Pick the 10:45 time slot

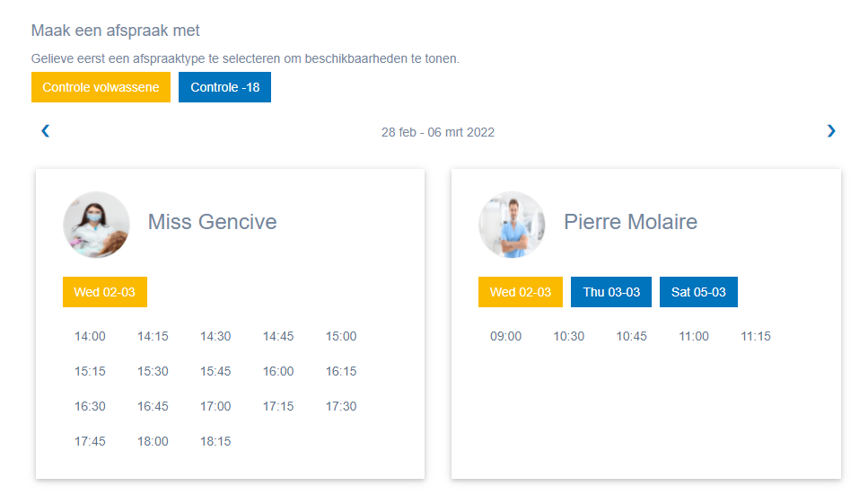631,336
